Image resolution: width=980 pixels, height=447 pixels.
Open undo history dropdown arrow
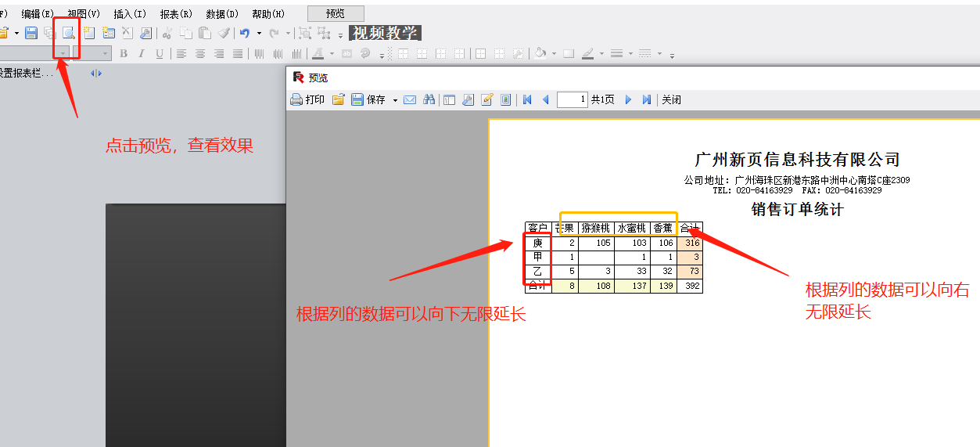click(x=259, y=34)
